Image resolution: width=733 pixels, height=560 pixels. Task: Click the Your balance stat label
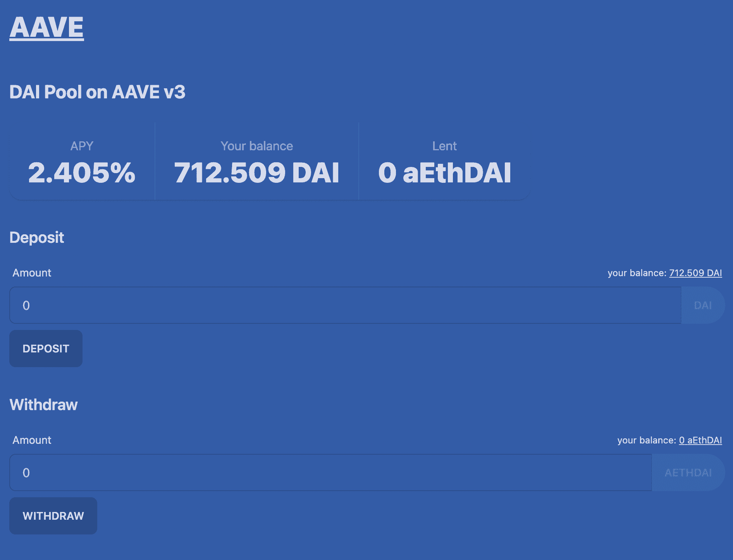click(x=256, y=146)
